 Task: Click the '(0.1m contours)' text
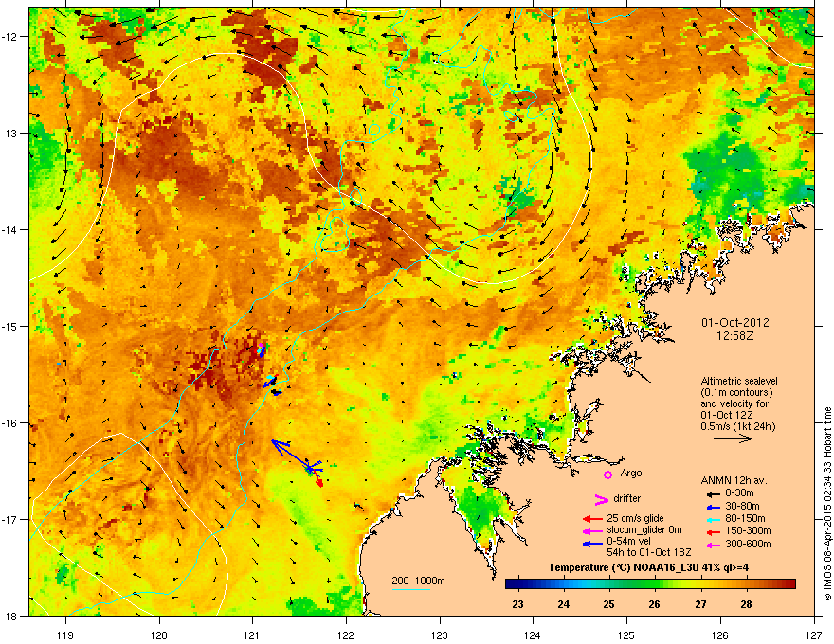pos(736,392)
